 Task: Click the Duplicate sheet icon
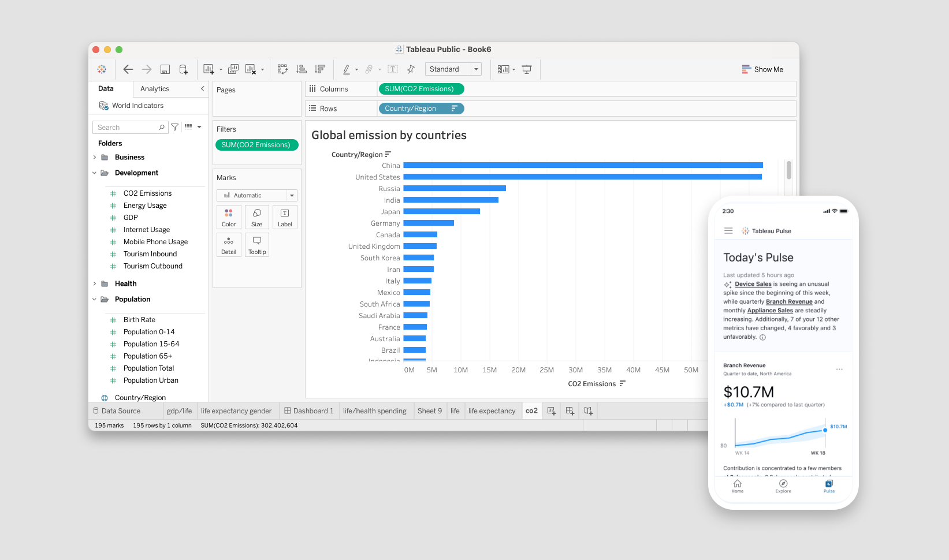pos(233,69)
